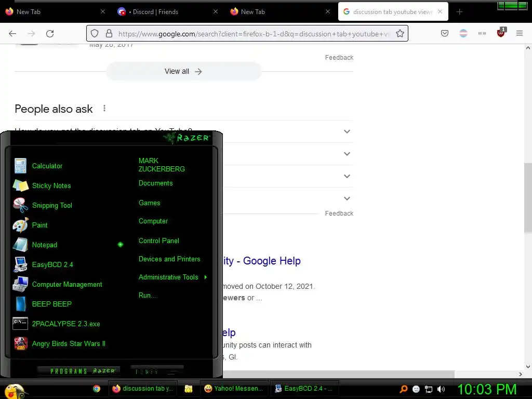Click the orange magnifier tray icon
This screenshot has width=532, height=399.
point(404,389)
